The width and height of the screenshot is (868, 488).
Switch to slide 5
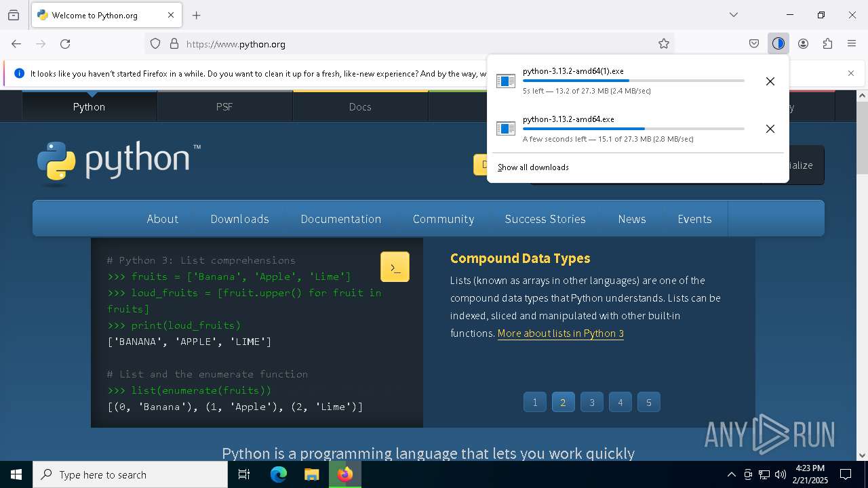648,403
